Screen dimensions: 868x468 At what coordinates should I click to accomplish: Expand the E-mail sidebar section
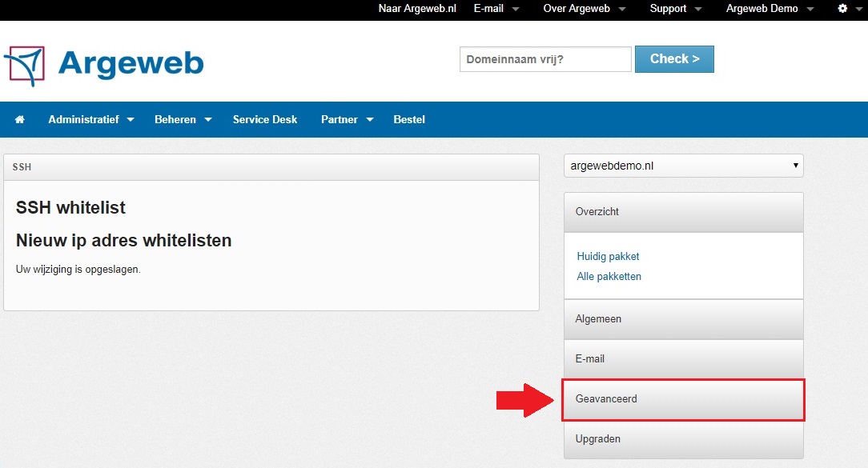[683, 359]
